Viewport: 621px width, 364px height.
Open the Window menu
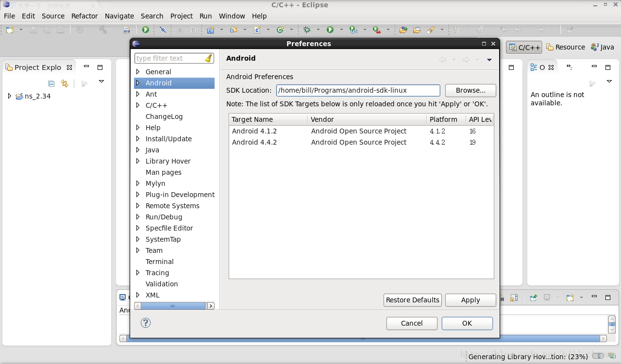(232, 16)
